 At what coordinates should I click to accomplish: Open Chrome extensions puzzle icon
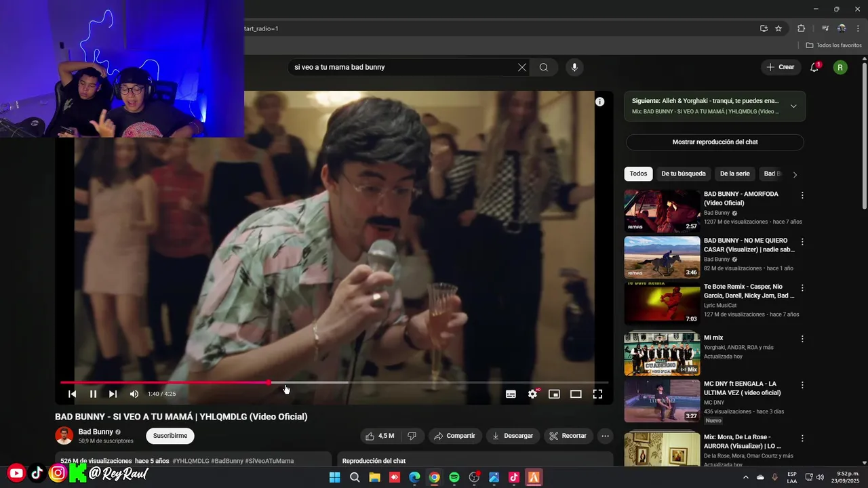click(801, 28)
